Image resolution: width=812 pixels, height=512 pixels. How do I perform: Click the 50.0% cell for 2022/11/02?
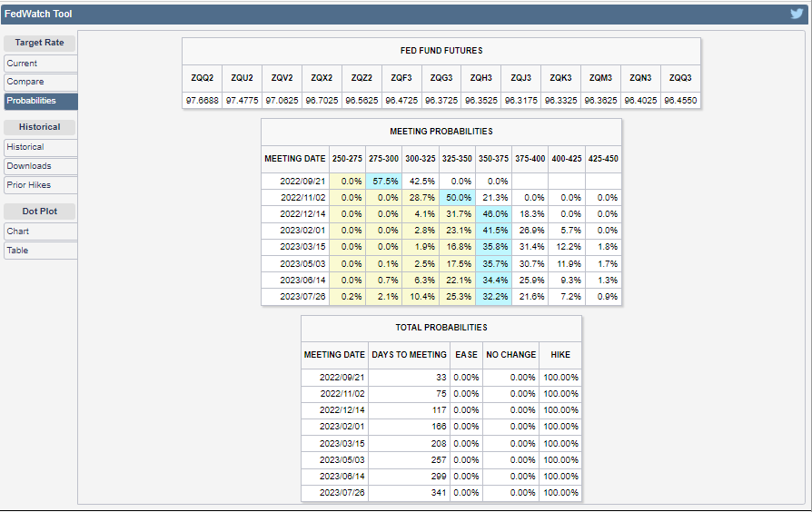point(457,197)
